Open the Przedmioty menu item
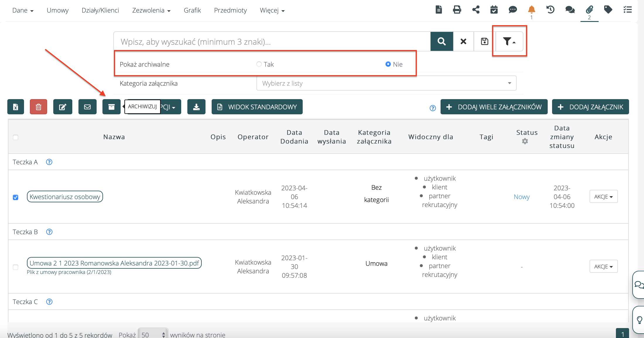 [x=230, y=11]
